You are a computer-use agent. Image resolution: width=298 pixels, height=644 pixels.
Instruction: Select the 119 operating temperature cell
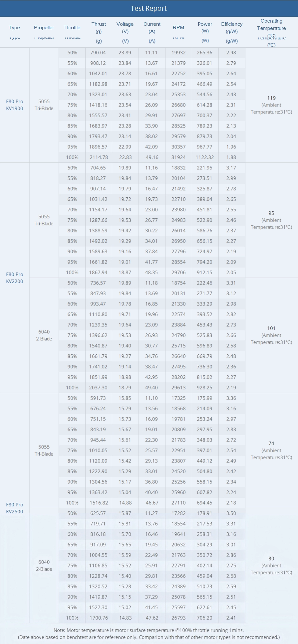click(x=271, y=98)
